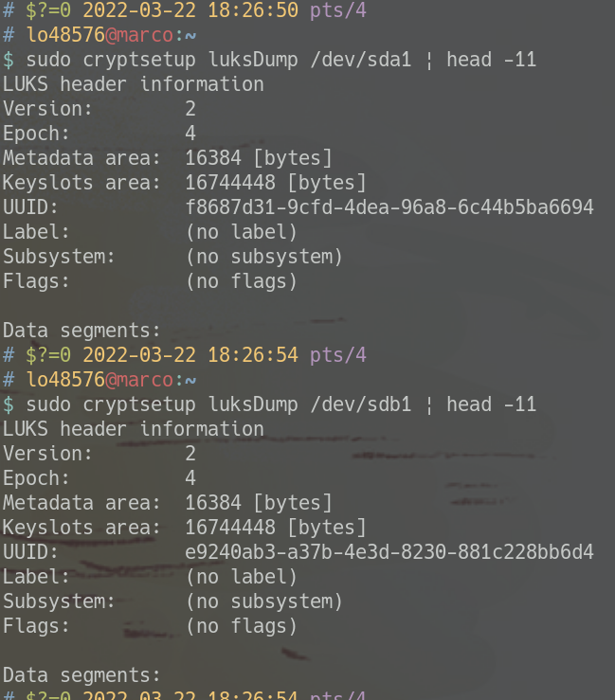
Task: Click the second "Data segments:" line
Action: (81, 676)
